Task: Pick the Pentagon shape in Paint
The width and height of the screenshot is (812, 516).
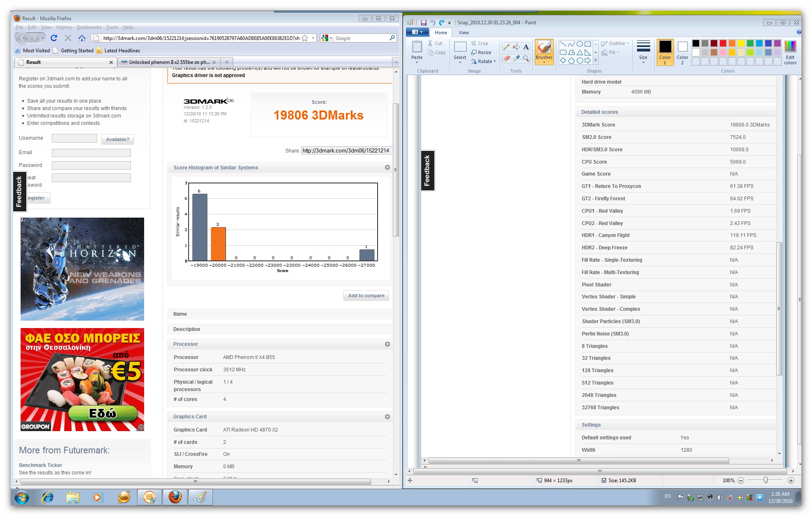Action: click(571, 61)
